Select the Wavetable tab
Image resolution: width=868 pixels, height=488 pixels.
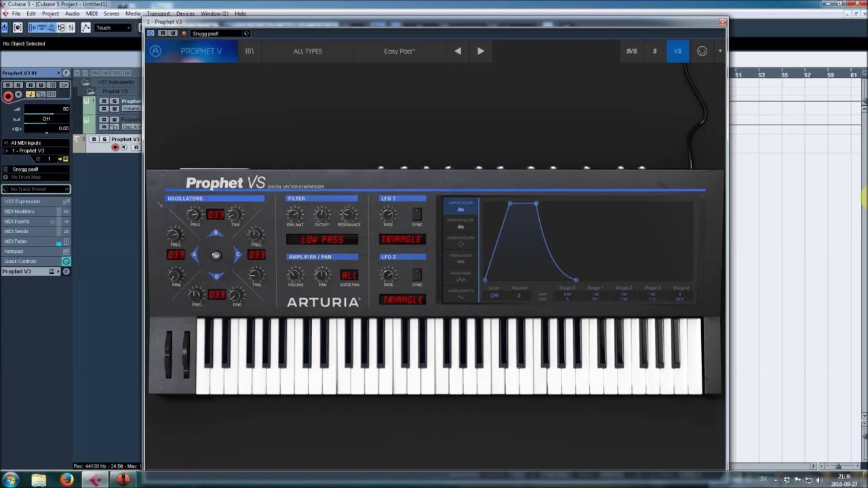point(460,277)
